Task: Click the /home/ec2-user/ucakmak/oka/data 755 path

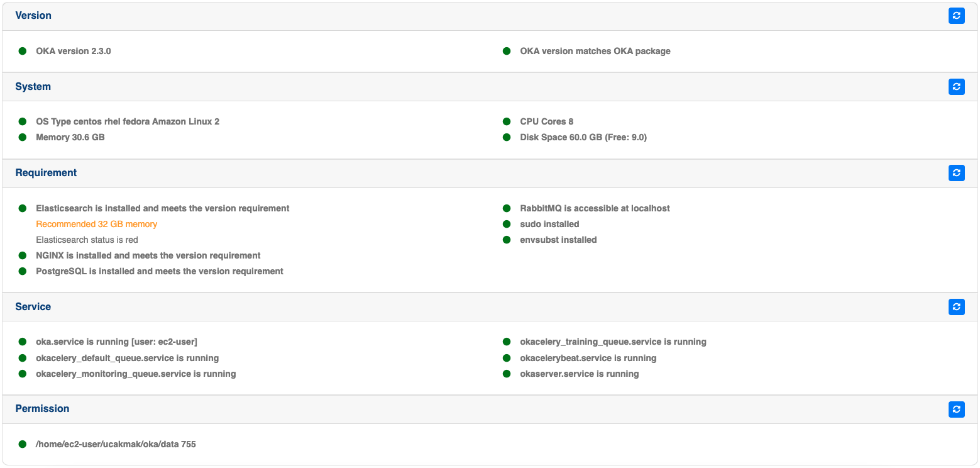Action: pyautogui.click(x=116, y=444)
